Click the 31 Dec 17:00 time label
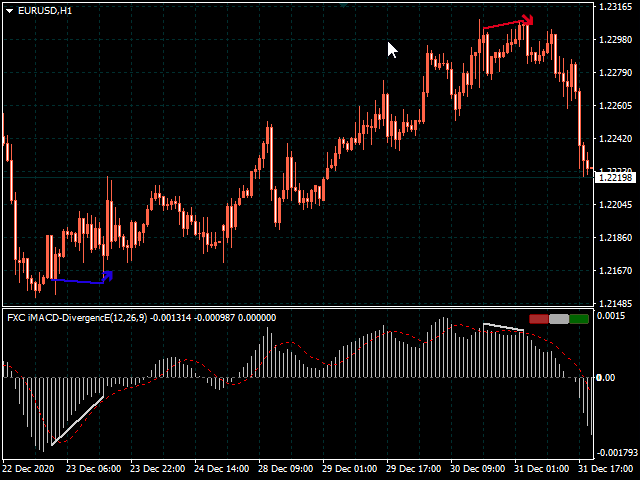The width and height of the screenshot is (640, 480). (605, 469)
